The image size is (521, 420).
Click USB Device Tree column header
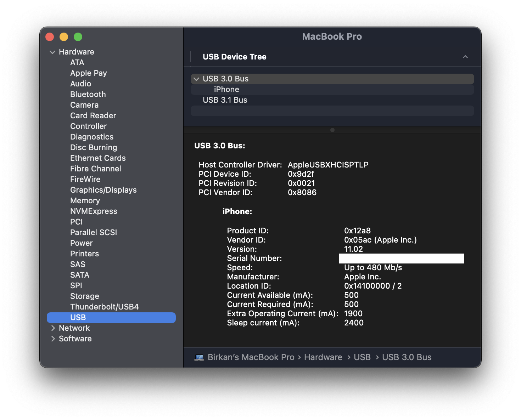(235, 57)
